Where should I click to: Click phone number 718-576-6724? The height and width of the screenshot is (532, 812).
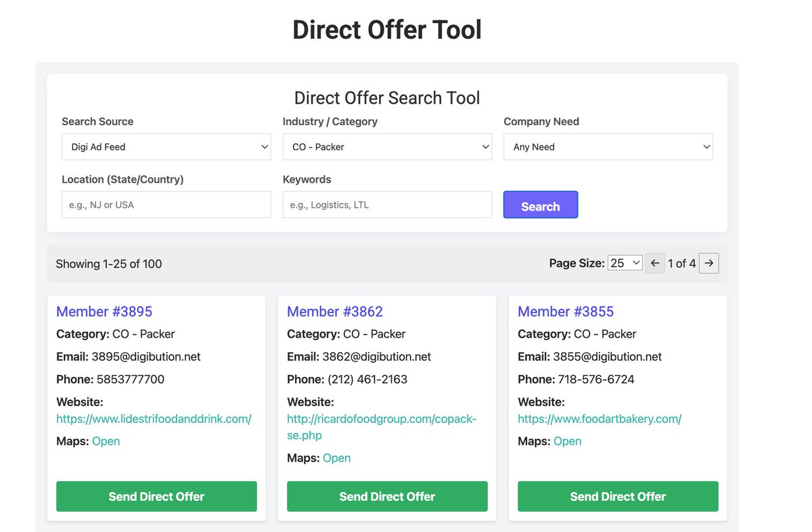[x=596, y=379]
